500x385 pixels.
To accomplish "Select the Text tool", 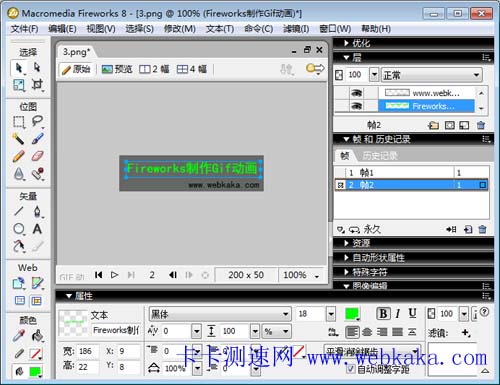I will pyautogui.click(x=37, y=229).
